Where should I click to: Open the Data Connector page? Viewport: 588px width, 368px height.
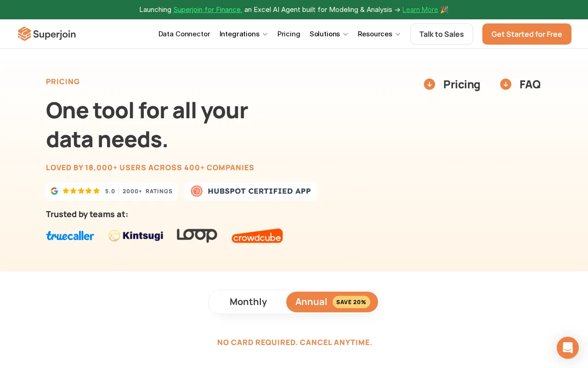click(184, 34)
